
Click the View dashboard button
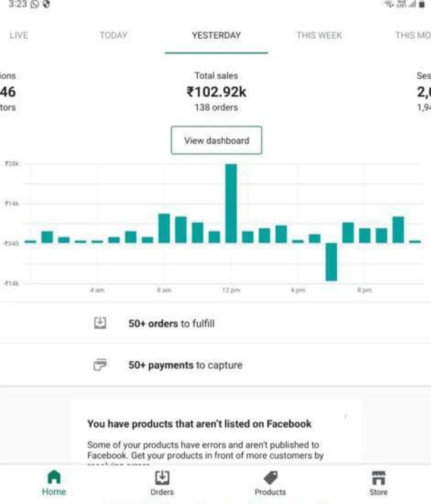(216, 140)
